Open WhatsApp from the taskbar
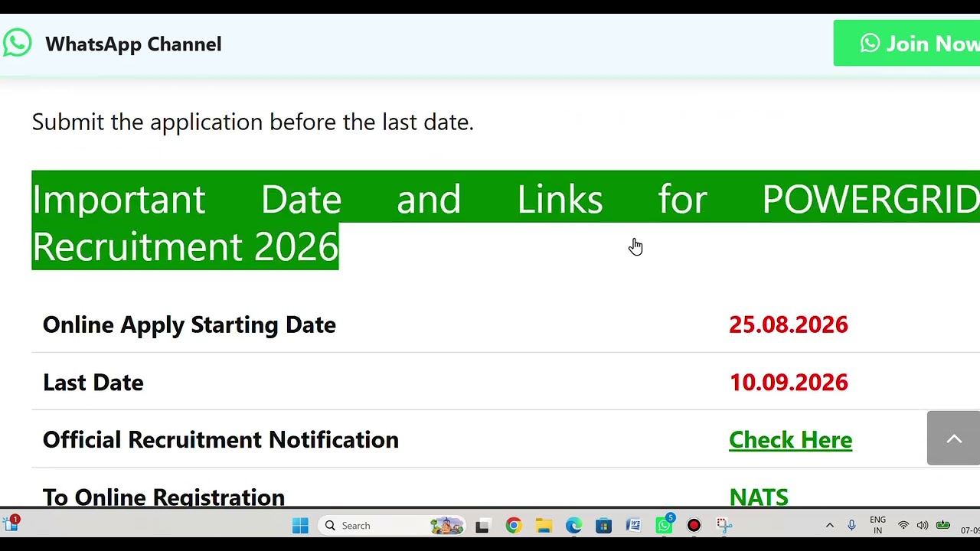 tap(664, 525)
